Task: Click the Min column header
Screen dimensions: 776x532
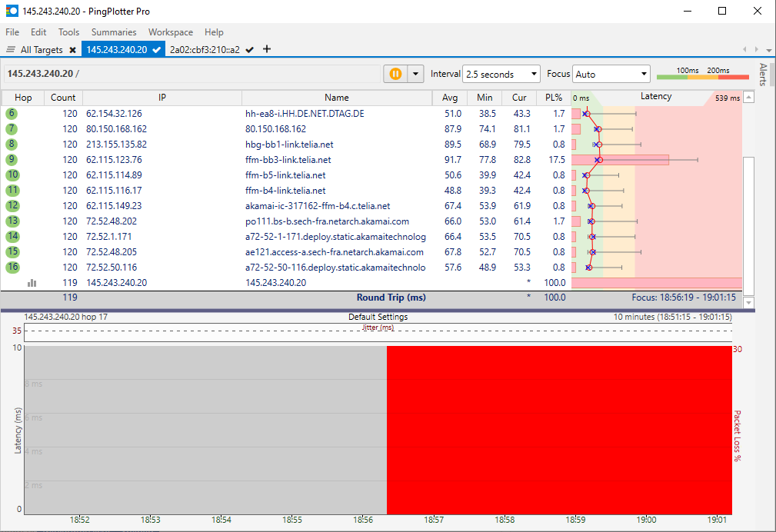Action: click(485, 98)
